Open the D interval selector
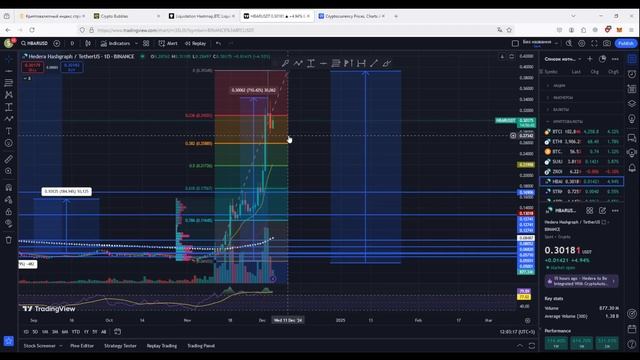640x360 pixels. tap(72, 43)
